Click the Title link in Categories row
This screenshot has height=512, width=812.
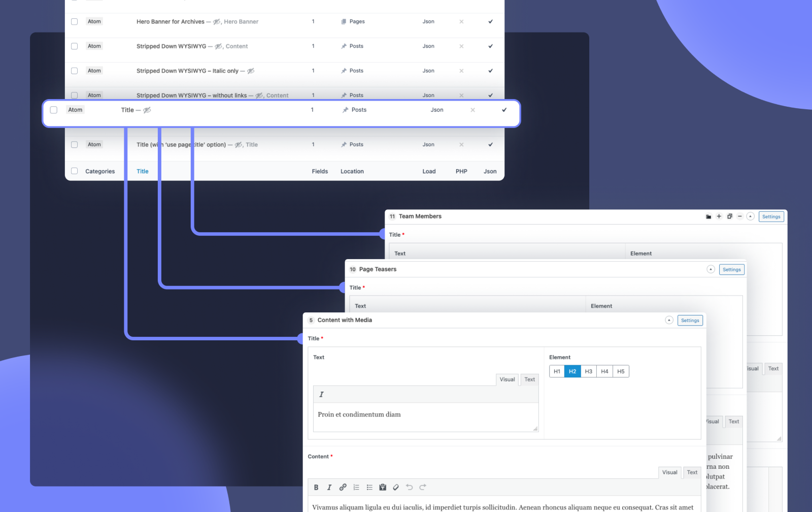point(142,171)
